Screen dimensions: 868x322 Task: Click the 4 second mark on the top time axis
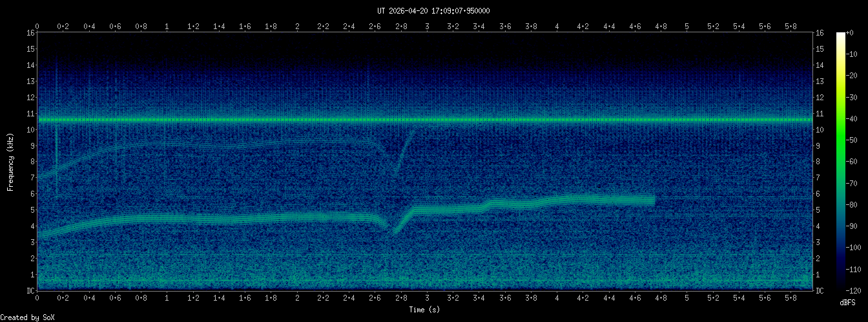(x=557, y=27)
